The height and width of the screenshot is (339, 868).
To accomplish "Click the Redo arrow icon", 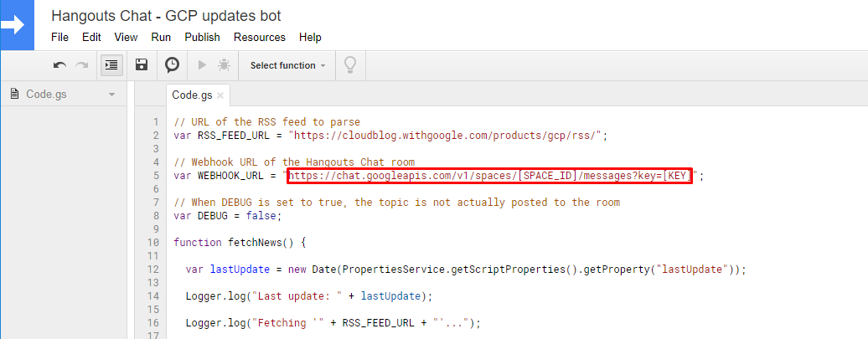I will tap(82, 65).
